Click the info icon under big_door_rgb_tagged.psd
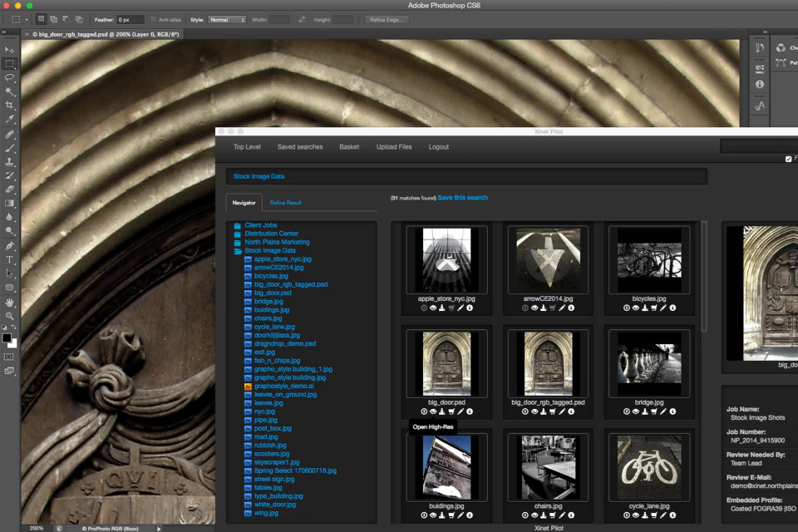This screenshot has height=532, width=798. (x=571, y=411)
